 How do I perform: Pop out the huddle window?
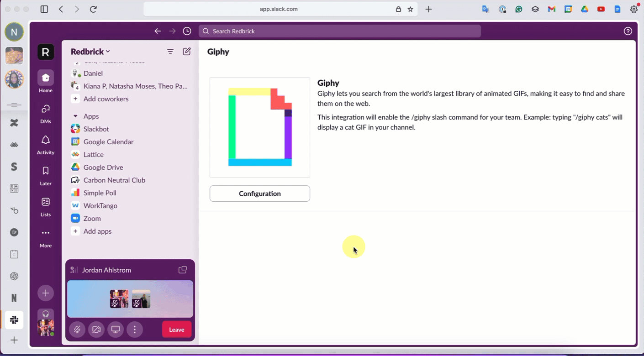[x=183, y=270]
